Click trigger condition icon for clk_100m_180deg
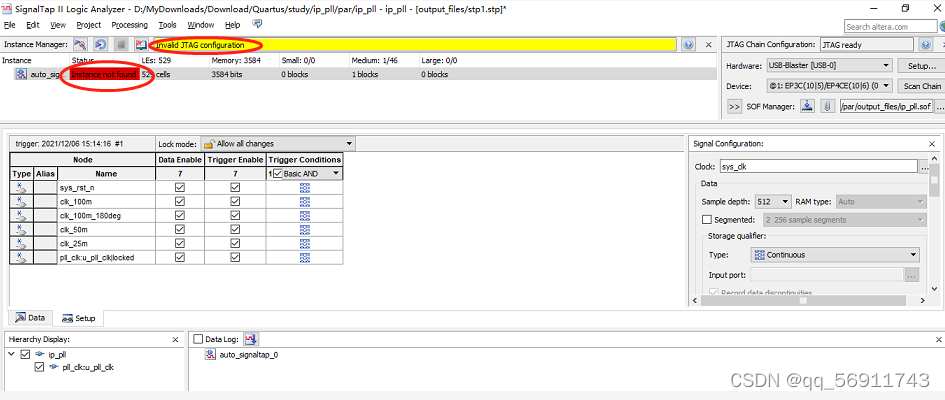This screenshot has width=945, height=400. tap(304, 215)
